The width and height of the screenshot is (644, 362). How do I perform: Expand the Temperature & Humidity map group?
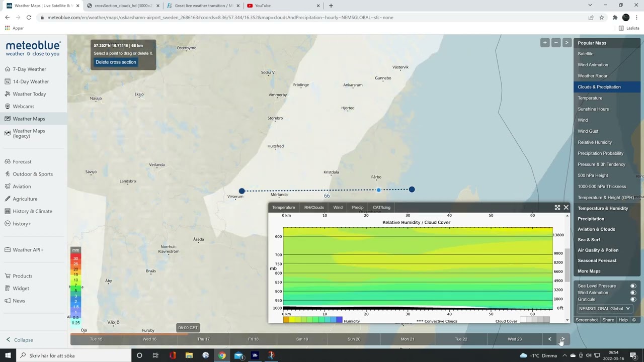(x=607, y=208)
